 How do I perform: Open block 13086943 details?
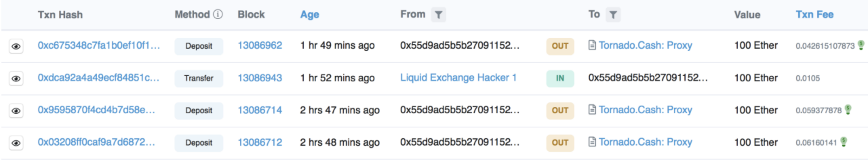pos(260,78)
